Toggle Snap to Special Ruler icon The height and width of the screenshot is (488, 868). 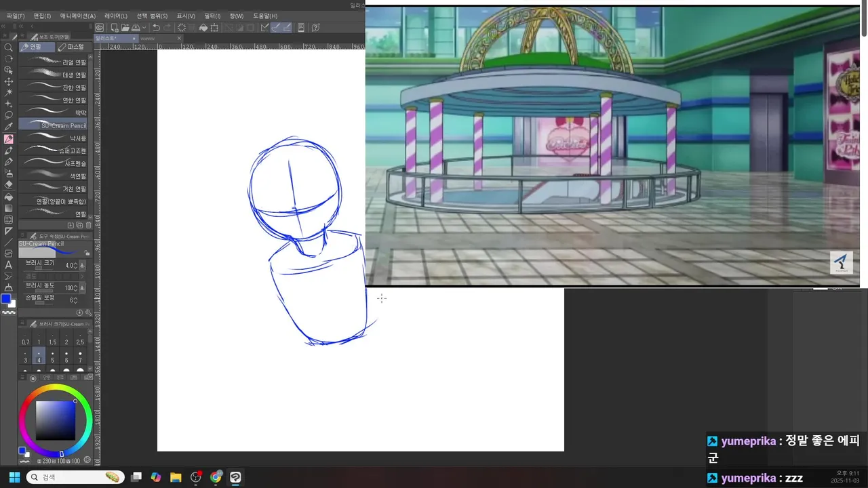[x=275, y=28]
